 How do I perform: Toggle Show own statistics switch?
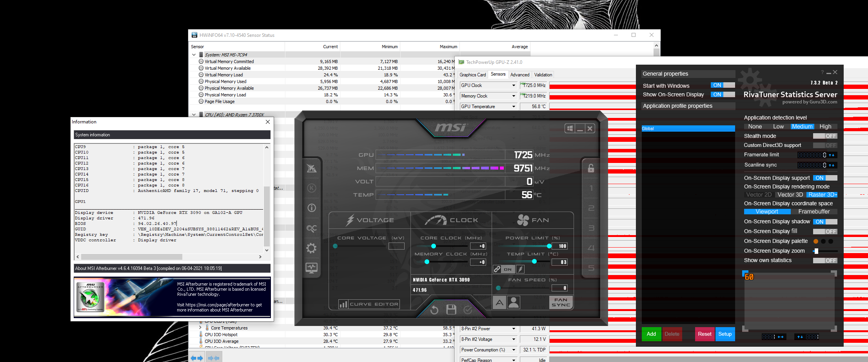point(825,261)
